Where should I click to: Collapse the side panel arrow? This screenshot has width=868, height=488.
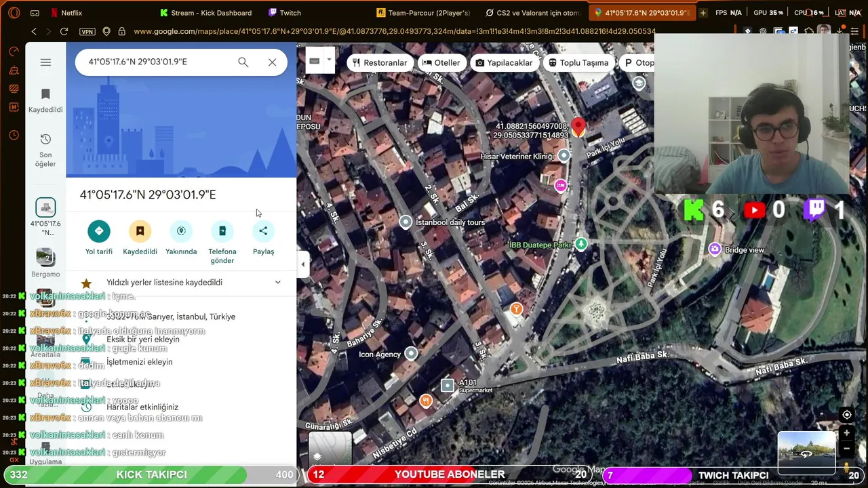tap(303, 264)
